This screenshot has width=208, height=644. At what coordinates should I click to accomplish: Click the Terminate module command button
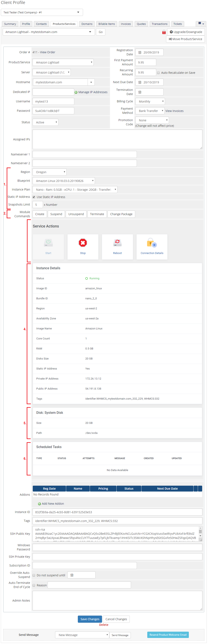(x=97, y=214)
